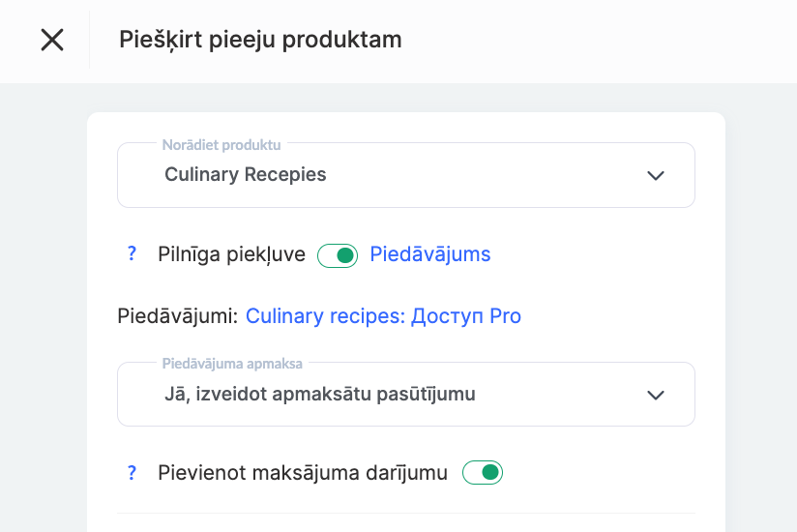Click the 'Piešķirt pieeju produktam' heading

[260, 40]
